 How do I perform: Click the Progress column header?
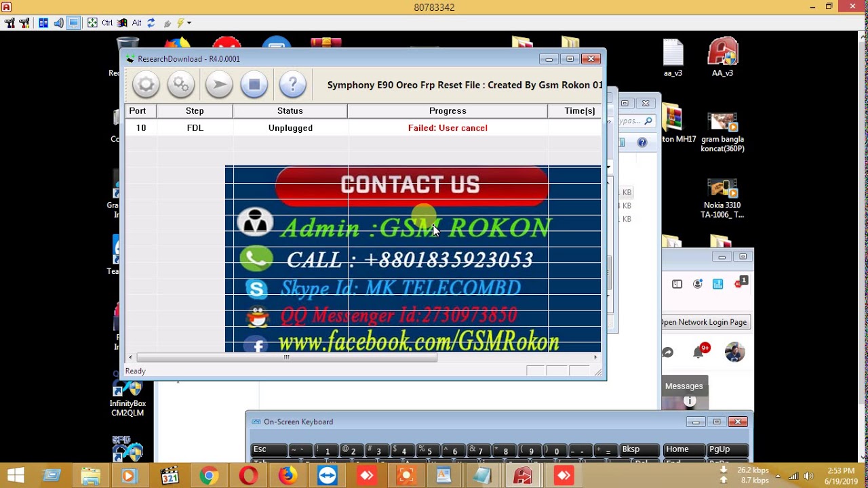(x=448, y=110)
